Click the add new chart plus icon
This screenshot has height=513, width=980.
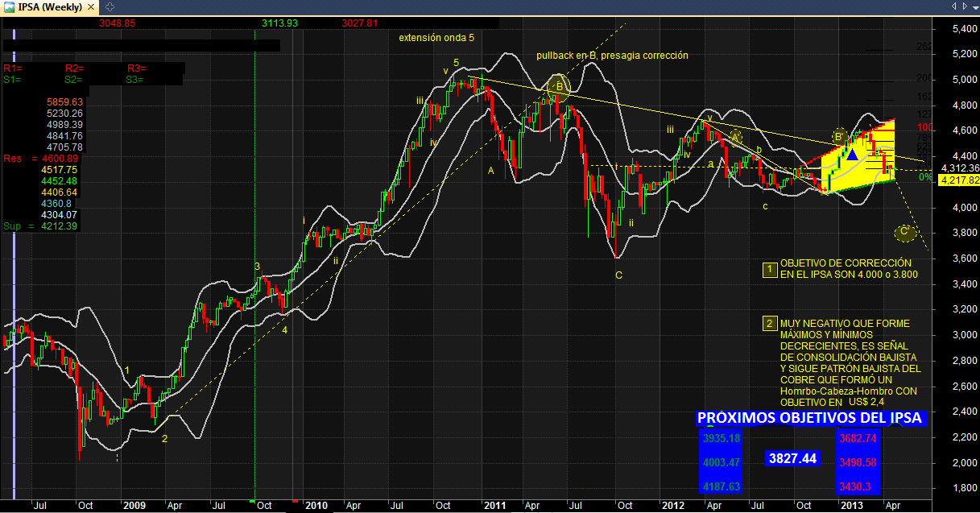click(110, 6)
